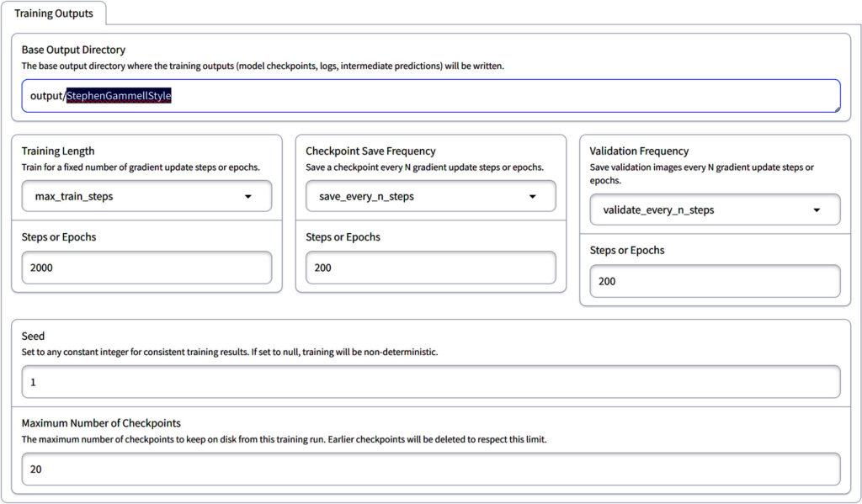862x504 pixels.
Task: Click the 'Training Length' heading
Action: pyautogui.click(x=58, y=151)
